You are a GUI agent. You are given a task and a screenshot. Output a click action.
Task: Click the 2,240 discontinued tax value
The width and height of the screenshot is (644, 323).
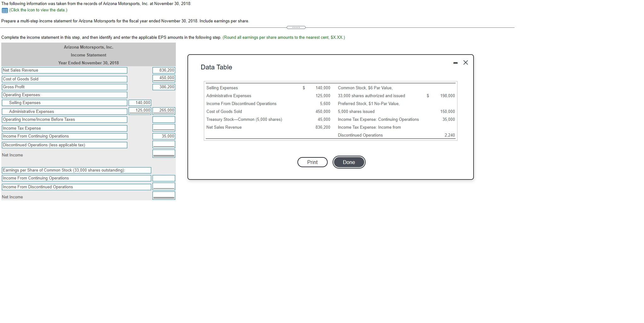[450, 135]
